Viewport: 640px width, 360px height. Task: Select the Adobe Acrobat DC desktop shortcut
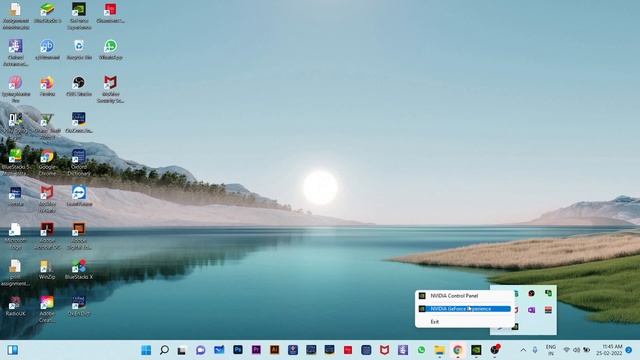pos(47,236)
